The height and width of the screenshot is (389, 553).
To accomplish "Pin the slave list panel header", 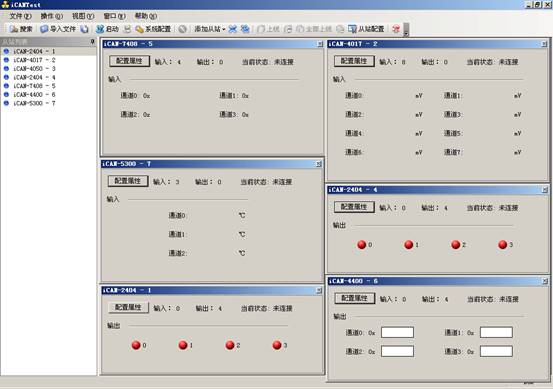I will coord(92,42).
